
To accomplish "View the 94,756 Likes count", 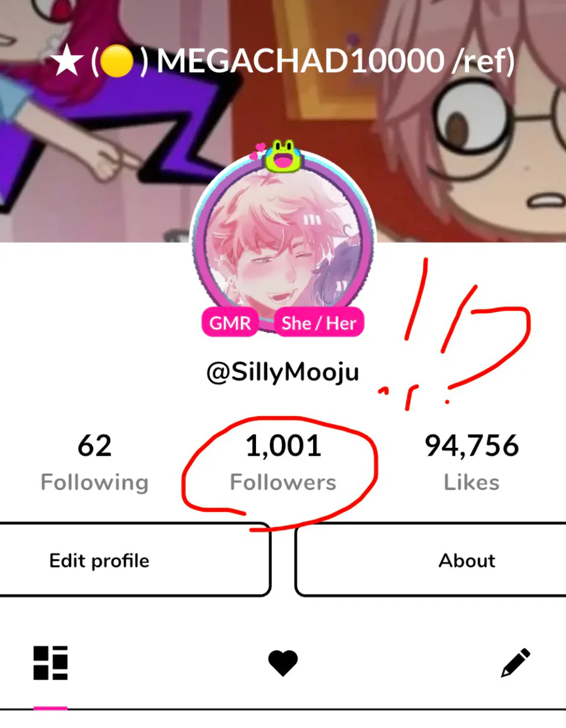I will pyautogui.click(x=472, y=462).
